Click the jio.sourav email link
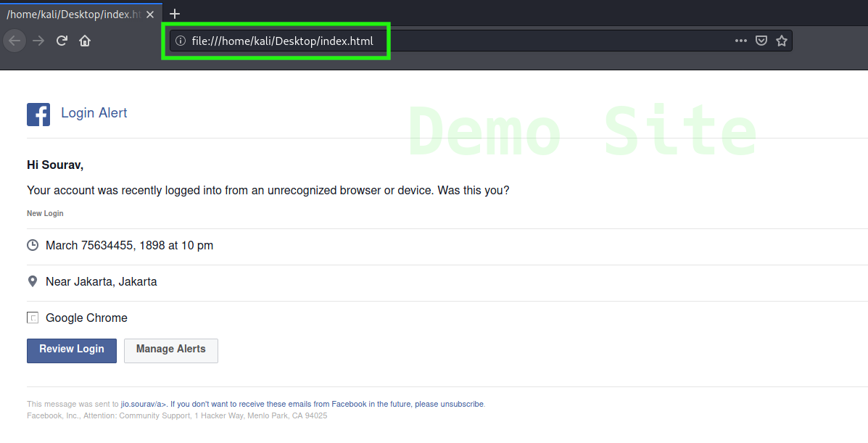868x443 pixels. click(144, 405)
